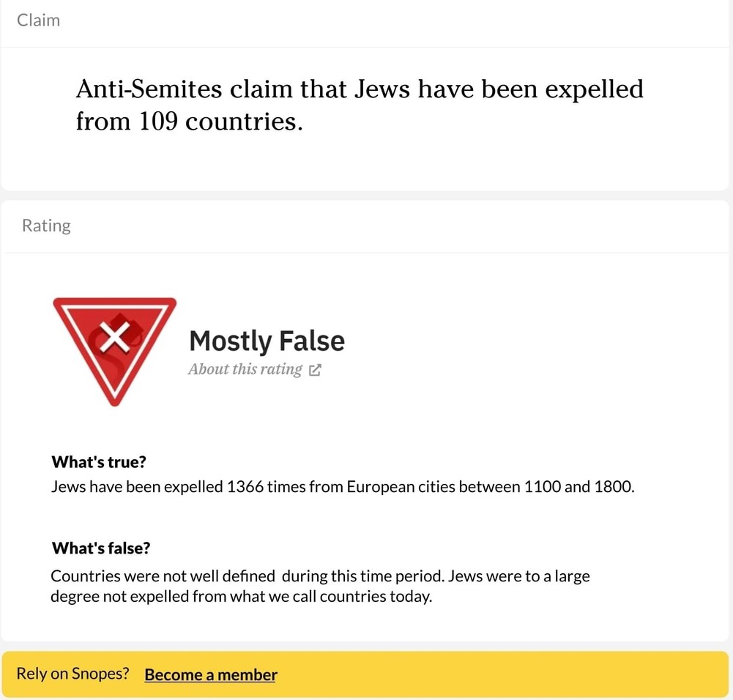733x700 pixels.
Task: Click the white X in the rating badge
Action: (x=114, y=338)
